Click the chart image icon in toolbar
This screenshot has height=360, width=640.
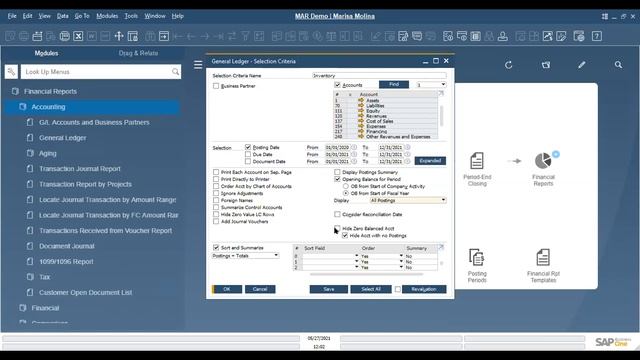point(547,36)
